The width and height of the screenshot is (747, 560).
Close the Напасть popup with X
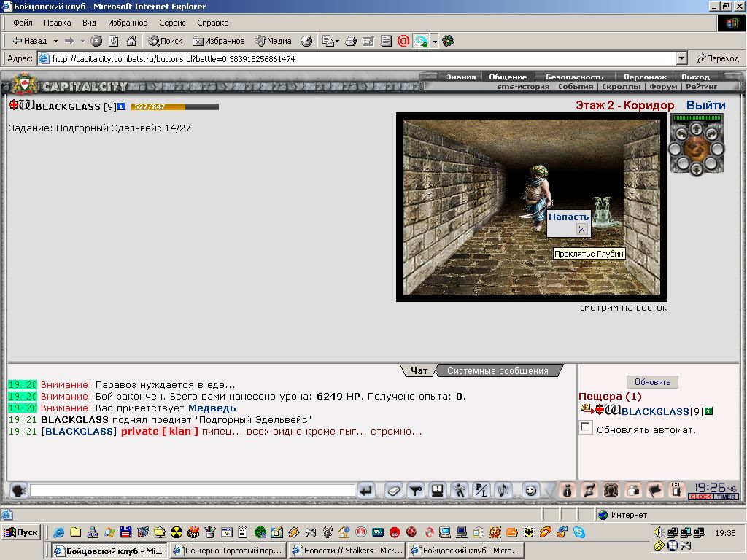[581, 230]
